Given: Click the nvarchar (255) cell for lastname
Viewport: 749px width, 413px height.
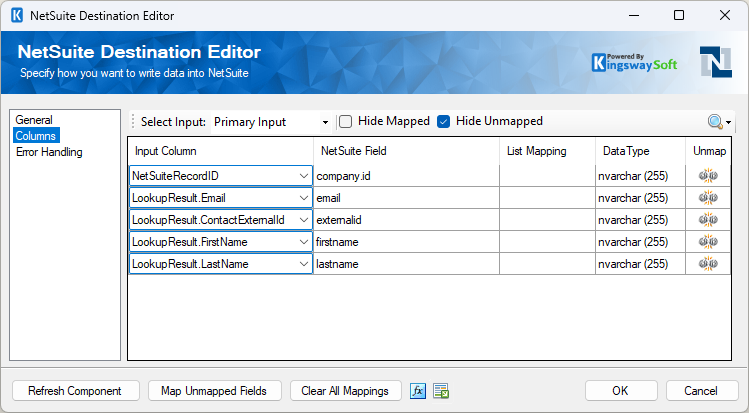Looking at the screenshot, I should [x=641, y=264].
